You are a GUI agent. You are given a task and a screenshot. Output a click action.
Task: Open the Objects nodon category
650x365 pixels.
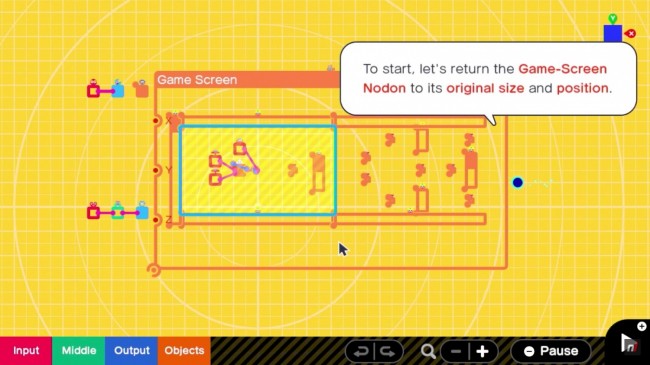pos(184,350)
